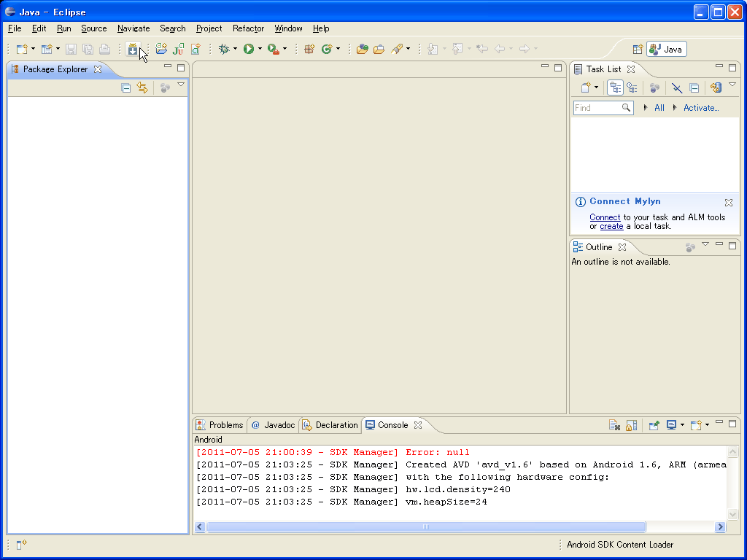Open the Outline view menu triangle
The height and width of the screenshot is (560, 747).
point(705,244)
